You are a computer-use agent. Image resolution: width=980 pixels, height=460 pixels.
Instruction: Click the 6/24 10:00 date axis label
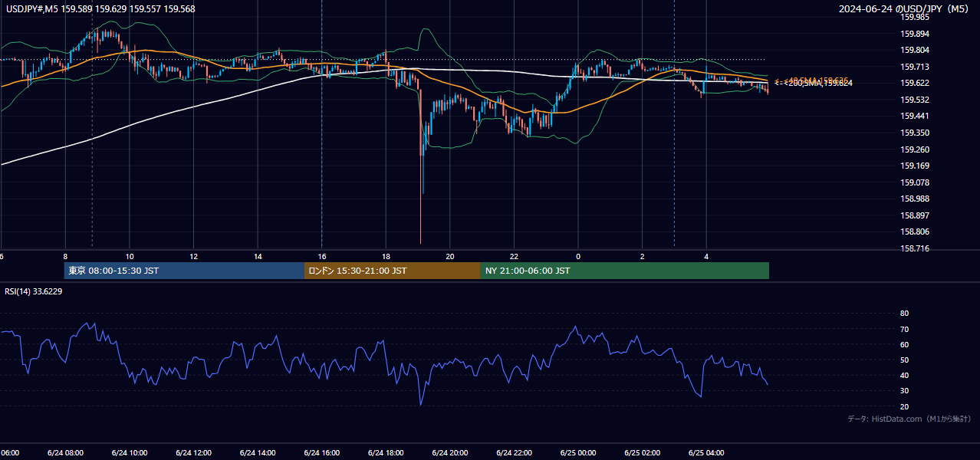129,452
